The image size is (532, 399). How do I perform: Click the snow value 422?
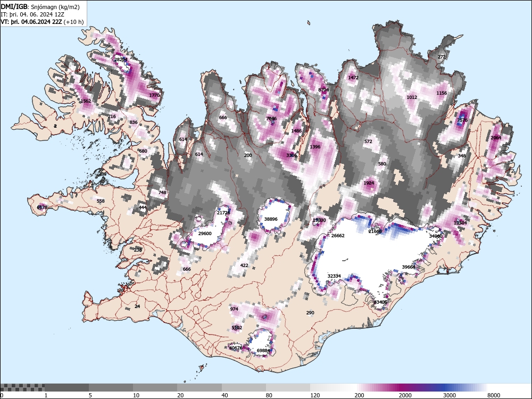(244, 265)
